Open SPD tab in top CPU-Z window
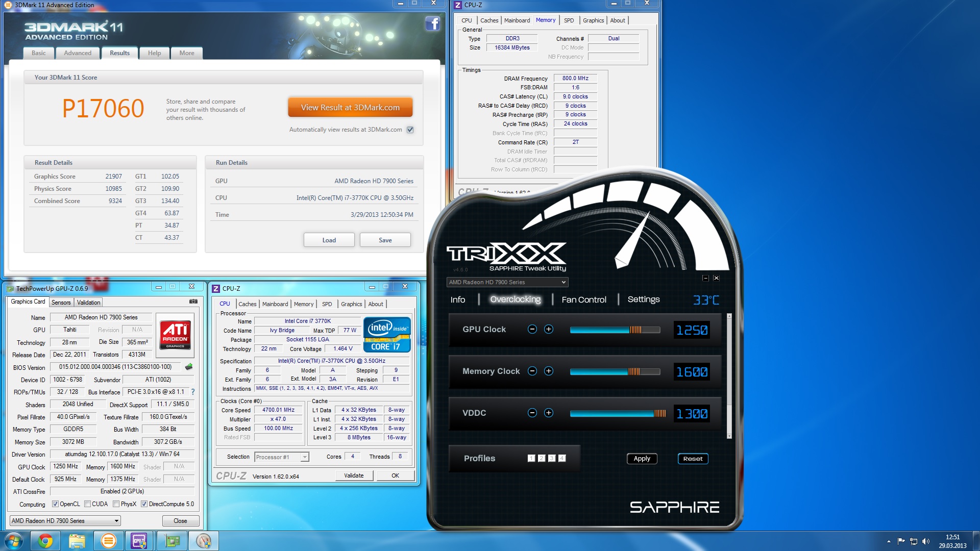Screen dimensions: 980x551 (x=569, y=20)
